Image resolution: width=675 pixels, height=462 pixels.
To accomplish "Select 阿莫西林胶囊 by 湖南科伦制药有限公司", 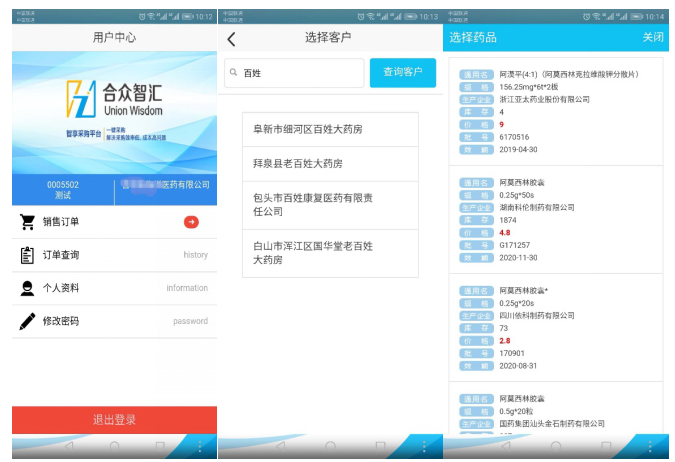I will [x=555, y=220].
